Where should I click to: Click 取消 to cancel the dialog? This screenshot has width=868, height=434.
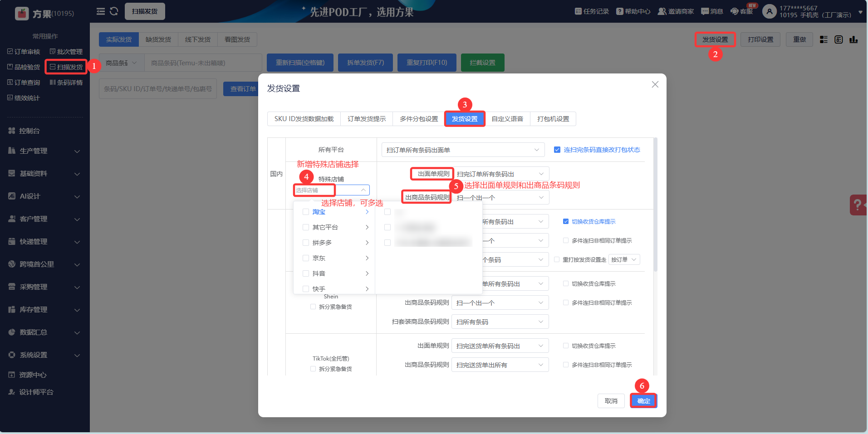click(x=611, y=401)
